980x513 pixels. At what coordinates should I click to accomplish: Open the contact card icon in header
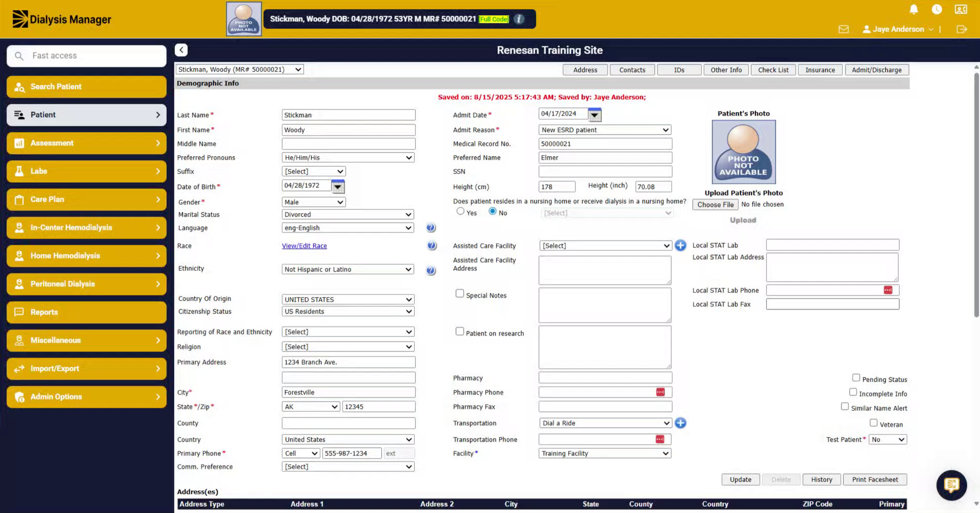click(961, 9)
